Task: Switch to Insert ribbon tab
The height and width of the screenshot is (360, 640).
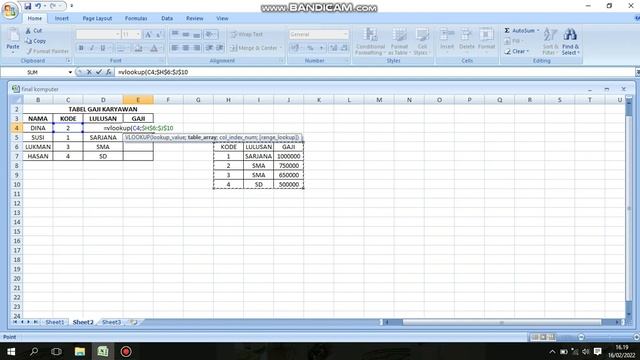Action: pyautogui.click(x=62, y=18)
